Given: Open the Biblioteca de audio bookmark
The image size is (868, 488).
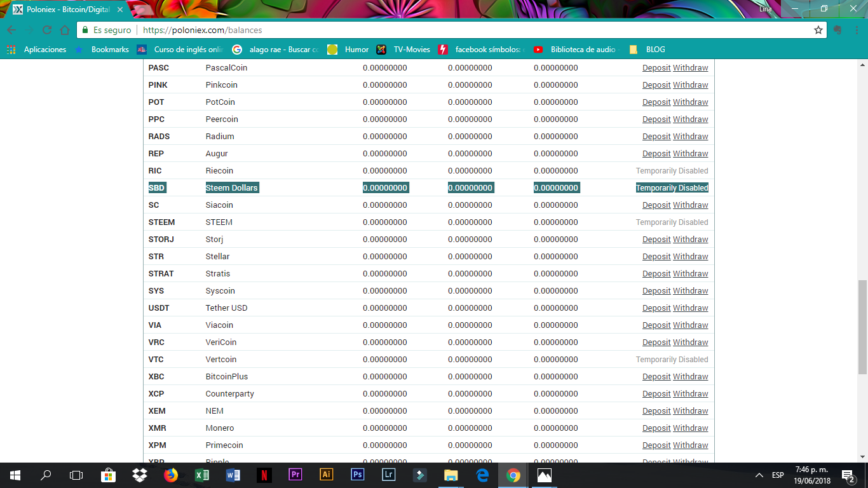Looking at the screenshot, I should pyautogui.click(x=577, y=50).
